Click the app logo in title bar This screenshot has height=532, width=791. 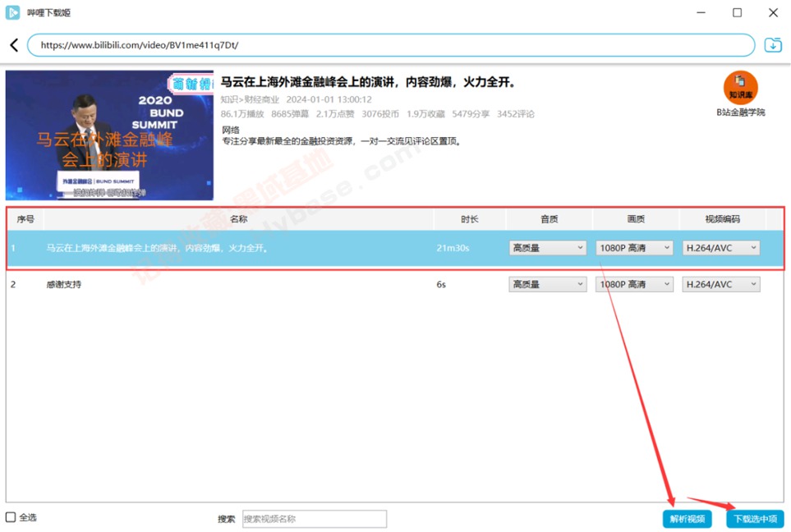click(x=12, y=12)
